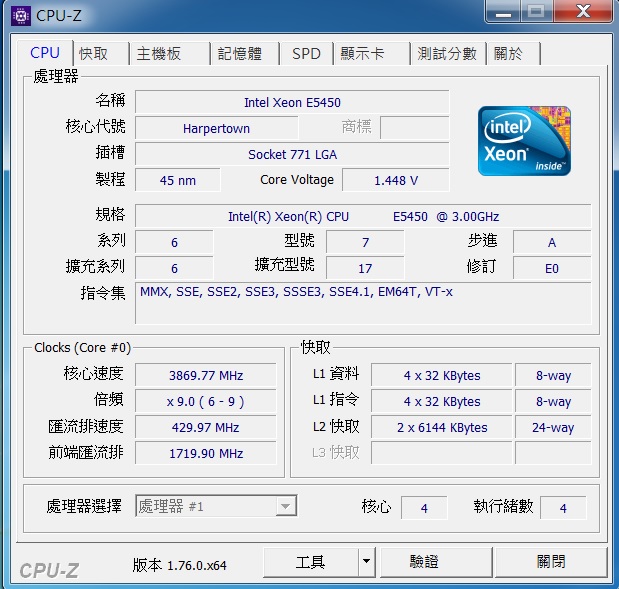Maximize the CPU-Z window
This screenshot has height=589, width=619.
537,12
